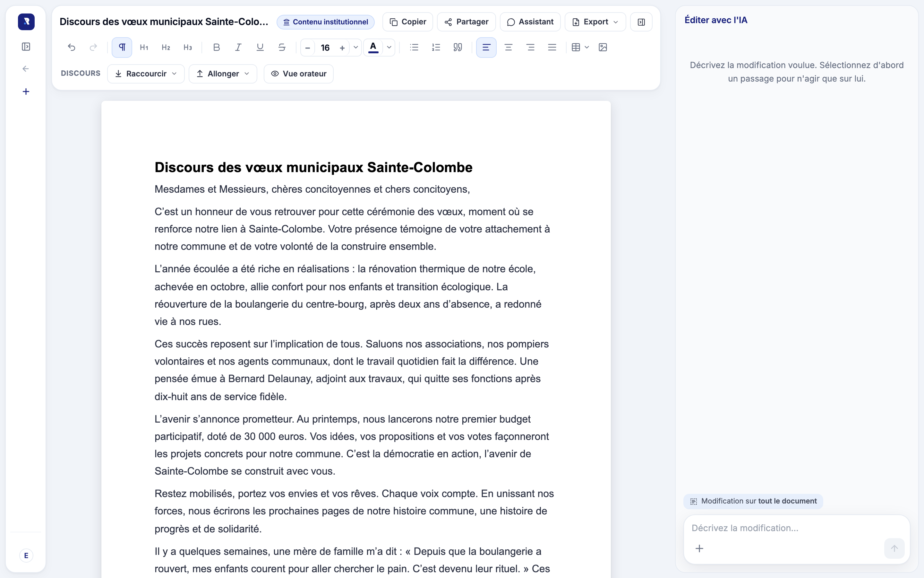Screen dimensions: 924x578
Task: Click the Copier button
Action: (408, 22)
